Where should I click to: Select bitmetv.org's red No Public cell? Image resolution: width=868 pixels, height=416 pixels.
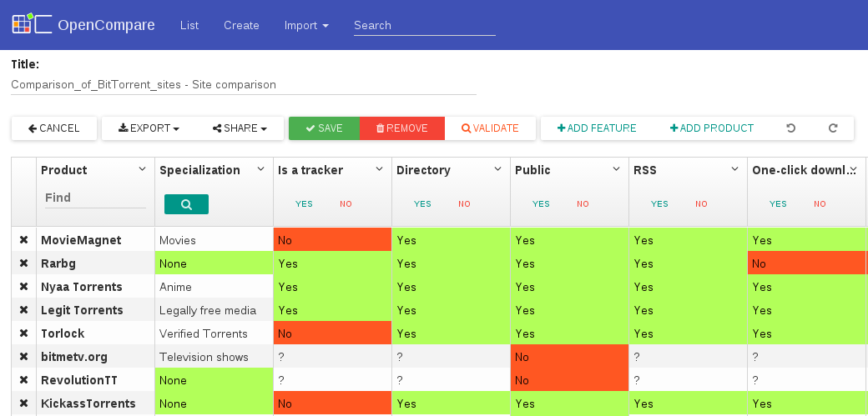569,357
